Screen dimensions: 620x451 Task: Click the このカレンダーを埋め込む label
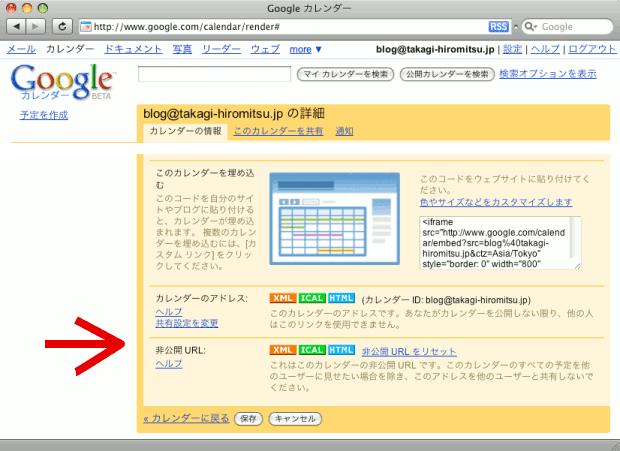click(205, 179)
